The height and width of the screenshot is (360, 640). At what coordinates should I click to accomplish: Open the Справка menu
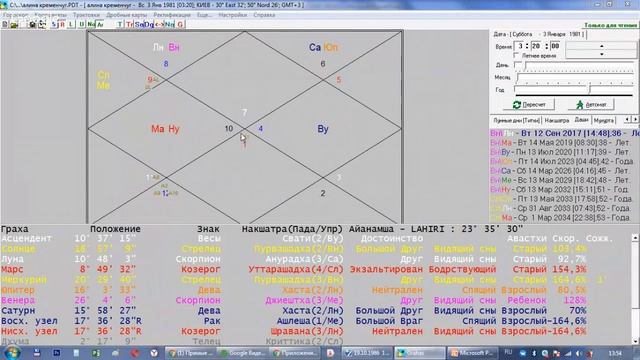pyautogui.click(x=264, y=15)
